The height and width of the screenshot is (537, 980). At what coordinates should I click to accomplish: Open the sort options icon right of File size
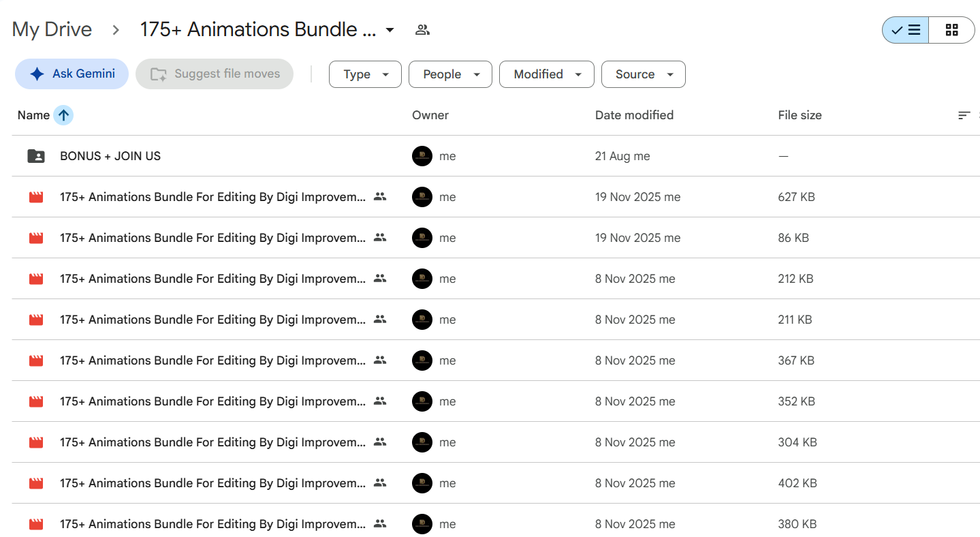coord(964,115)
